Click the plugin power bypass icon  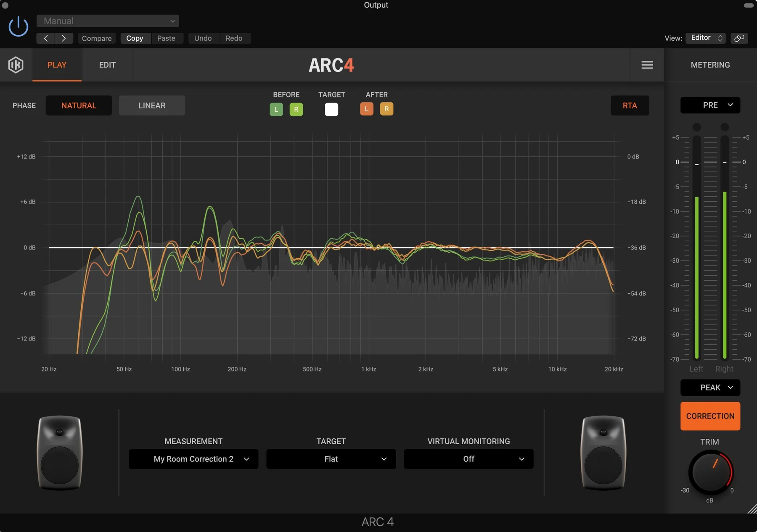coord(19,27)
